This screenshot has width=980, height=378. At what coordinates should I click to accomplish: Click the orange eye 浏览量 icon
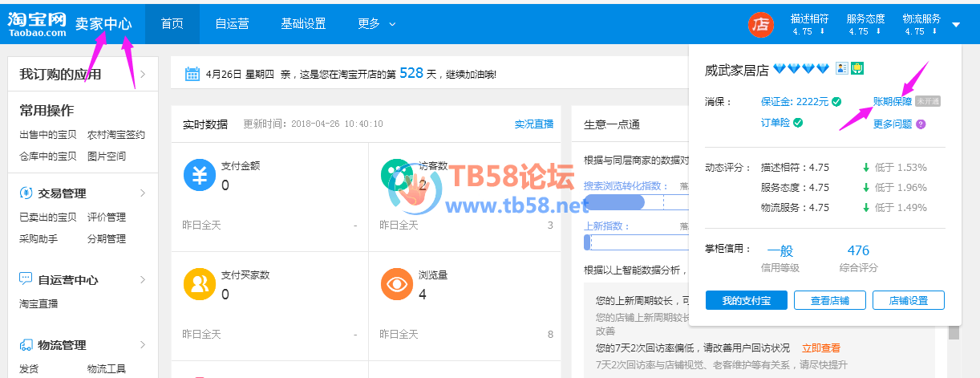pyautogui.click(x=396, y=284)
